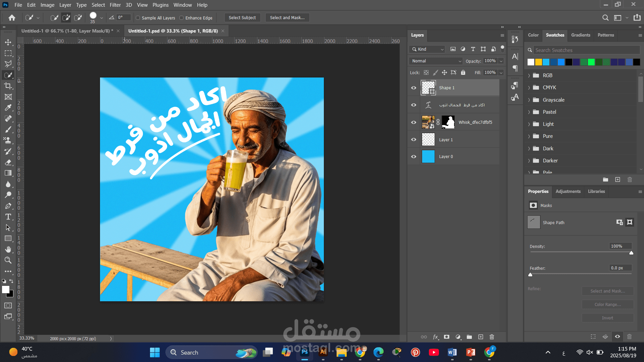This screenshot has height=362, width=644.
Task: Hide the Whisk_dfec7dfbf5 layer
Action: [413, 122]
